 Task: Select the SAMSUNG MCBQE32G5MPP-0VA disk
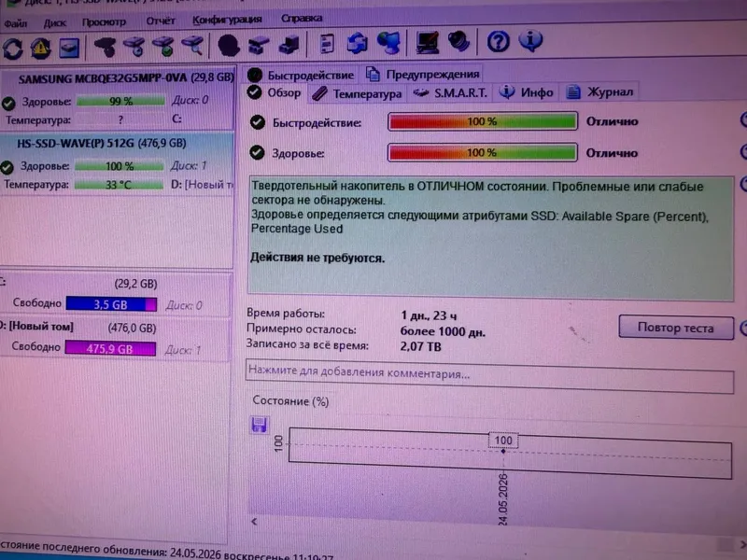pyautogui.click(x=117, y=98)
